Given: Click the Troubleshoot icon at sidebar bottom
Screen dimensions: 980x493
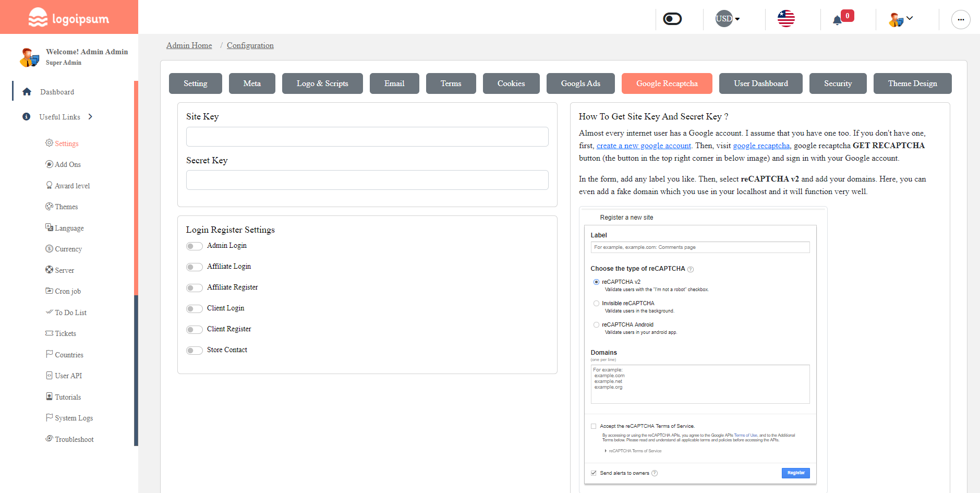Looking at the screenshot, I should pos(49,439).
